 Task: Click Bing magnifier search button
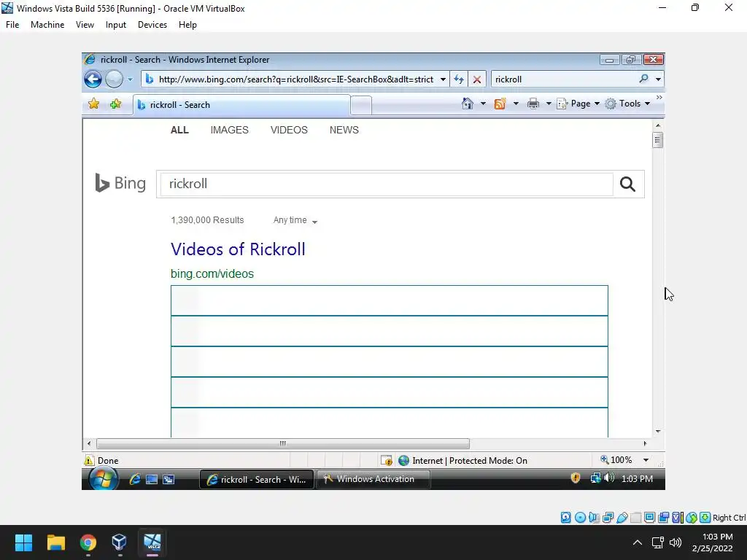(627, 184)
